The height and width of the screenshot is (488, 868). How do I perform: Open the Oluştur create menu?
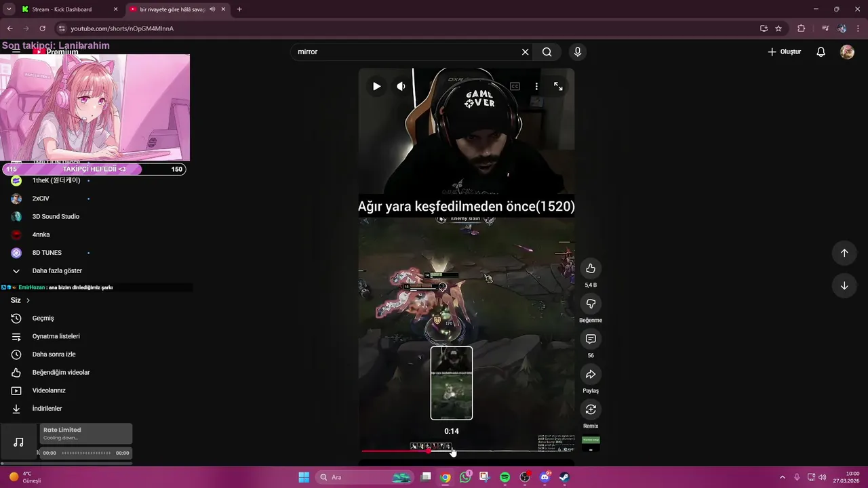(785, 52)
